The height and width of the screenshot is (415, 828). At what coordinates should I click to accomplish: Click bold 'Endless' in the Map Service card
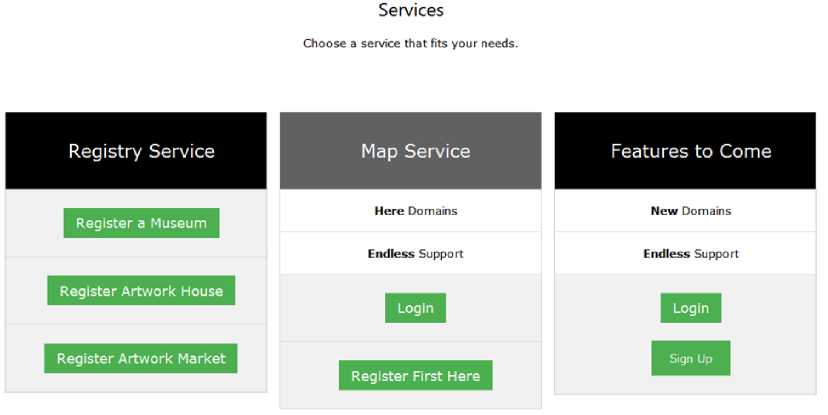point(391,254)
